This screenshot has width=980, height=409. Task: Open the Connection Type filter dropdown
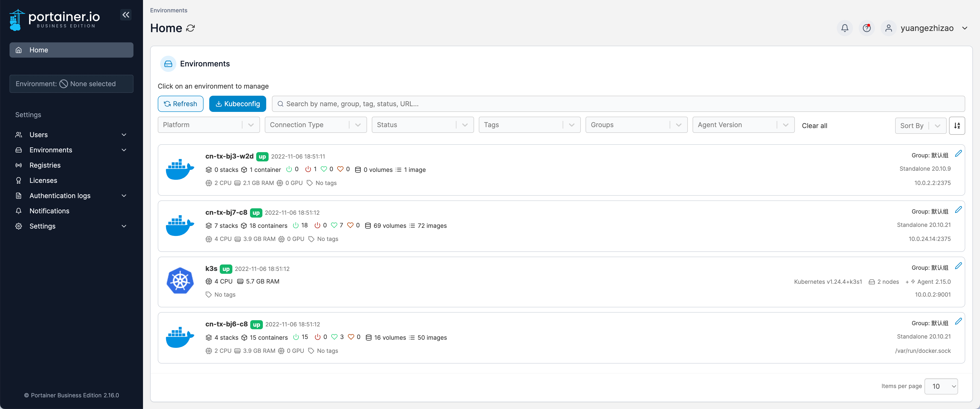click(x=316, y=125)
